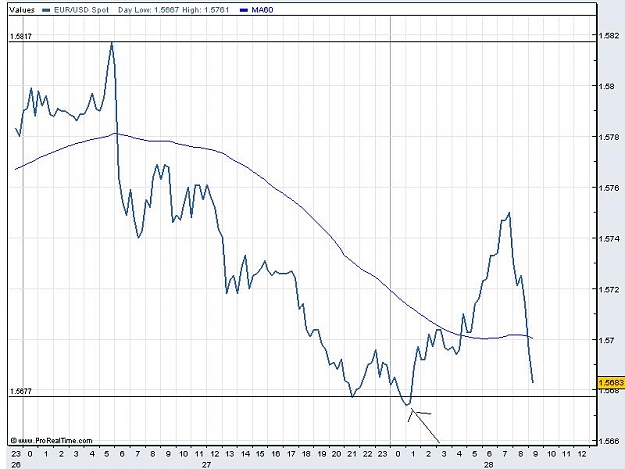Click the hour 13 time axis label
This screenshot has width=625, height=469.
point(229,454)
